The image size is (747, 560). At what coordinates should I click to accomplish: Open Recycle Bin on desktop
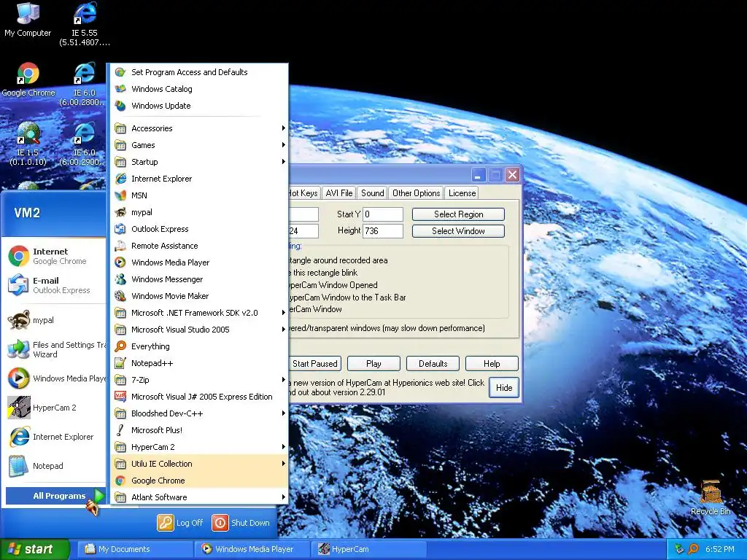pos(711,497)
